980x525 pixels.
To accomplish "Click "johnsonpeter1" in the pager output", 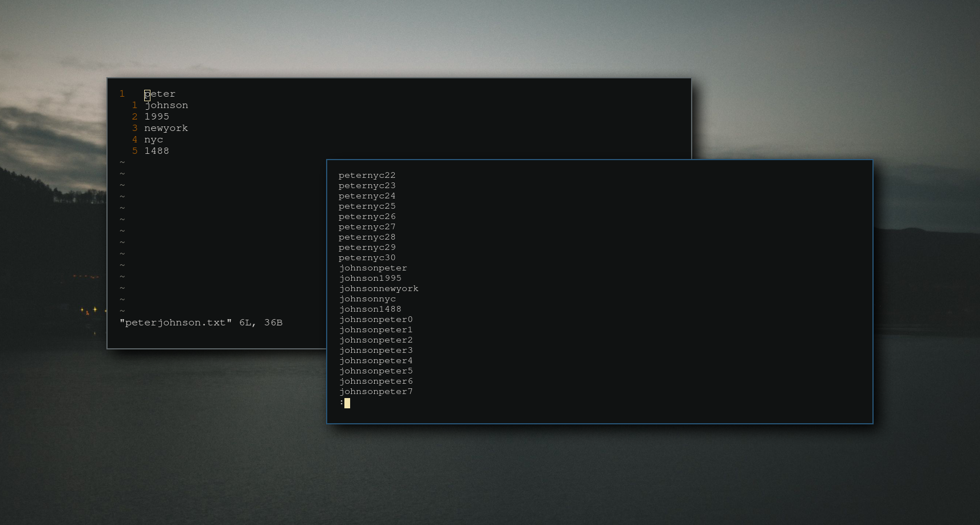I will pyautogui.click(x=376, y=330).
